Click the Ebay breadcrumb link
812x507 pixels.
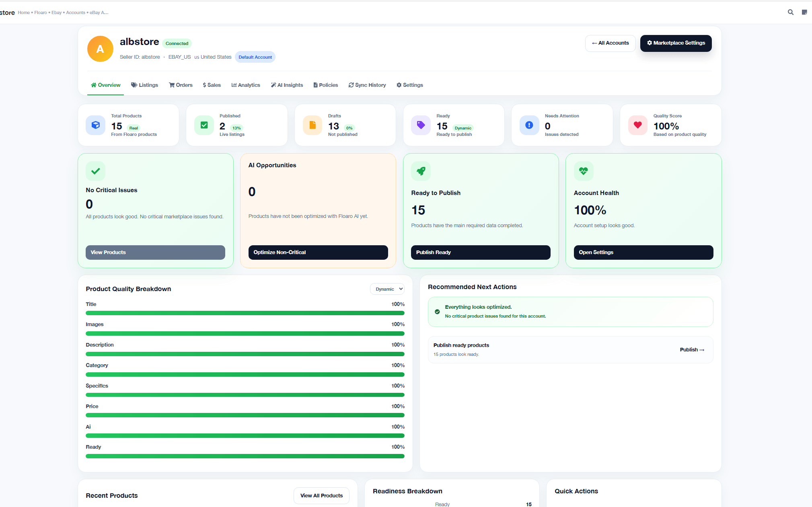pos(57,12)
